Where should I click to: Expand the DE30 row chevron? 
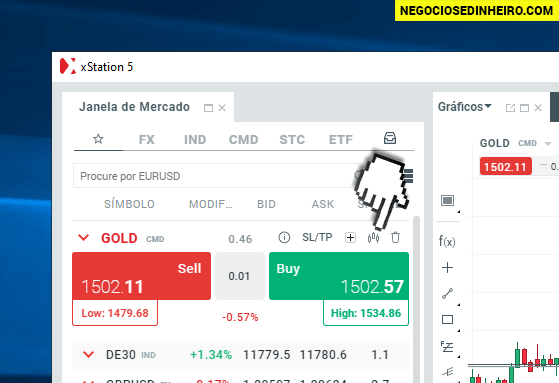click(88, 355)
